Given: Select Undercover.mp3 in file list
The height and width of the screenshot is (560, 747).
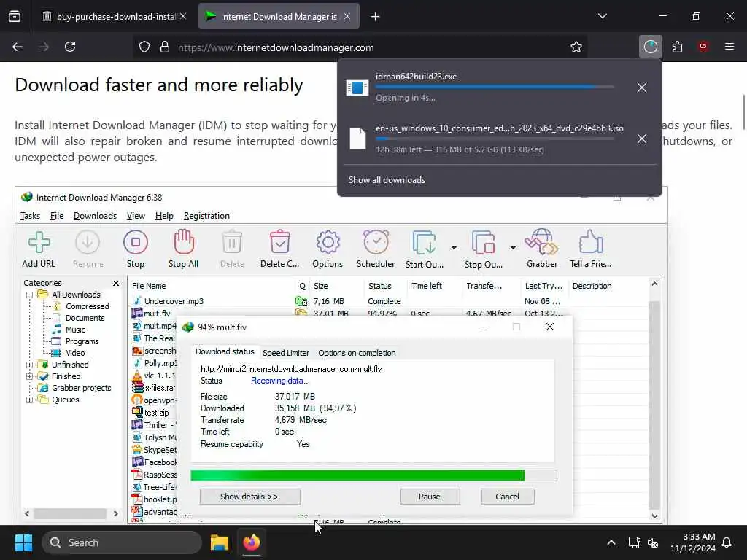Looking at the screenshot, I should click(x=174, y=301).
